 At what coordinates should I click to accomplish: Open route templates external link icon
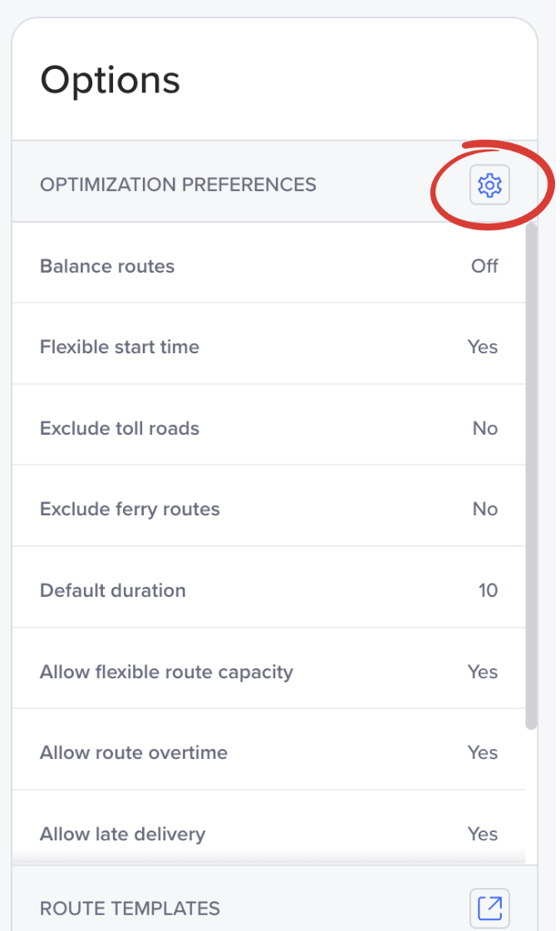[x=490, y=907]
